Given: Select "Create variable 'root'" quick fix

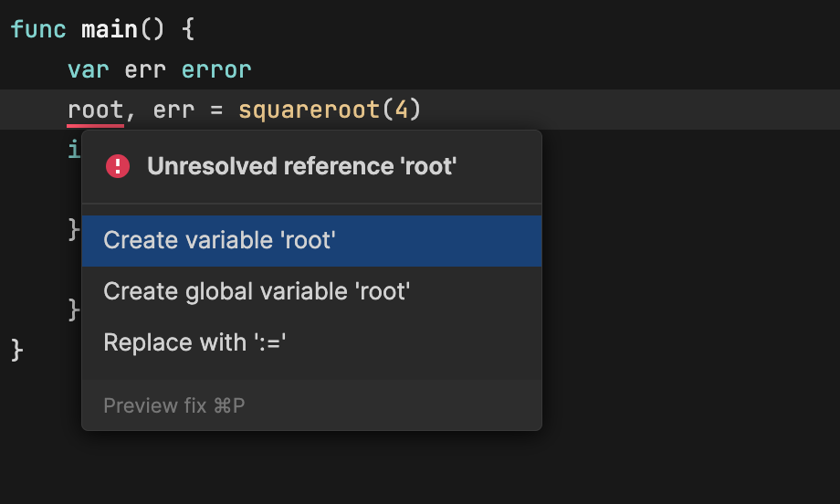Looking at the screenshot, I should point(220,240).
